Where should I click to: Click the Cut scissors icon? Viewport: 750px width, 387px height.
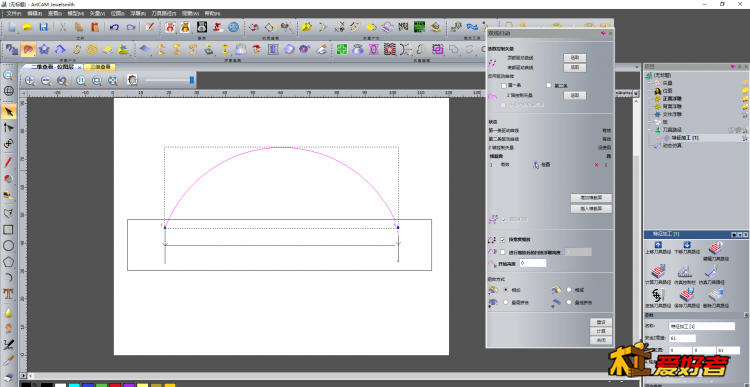(x=63, y=27)
